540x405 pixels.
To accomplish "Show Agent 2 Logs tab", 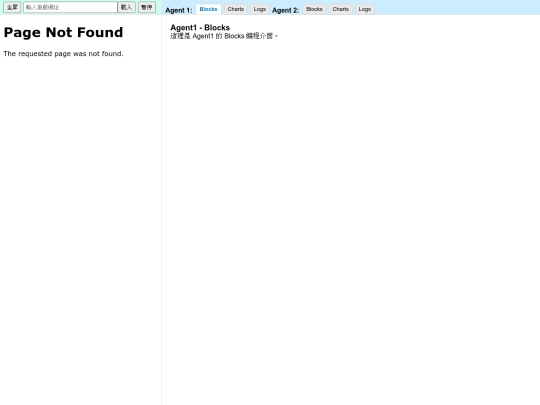I will click(x=364, y=9).
